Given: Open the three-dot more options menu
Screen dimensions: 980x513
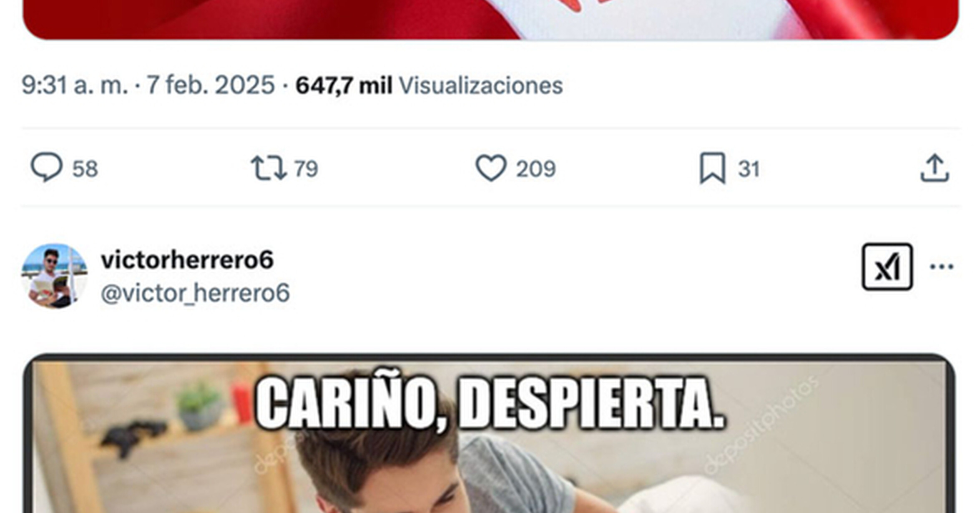Looking at the screenshot, I should pyautogui.click(x=942, y=266).
